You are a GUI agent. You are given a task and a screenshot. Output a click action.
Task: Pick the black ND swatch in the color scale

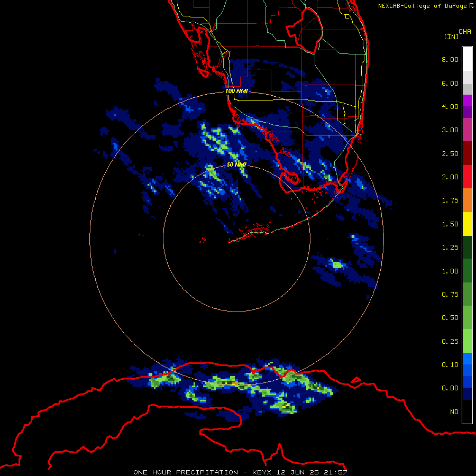click(x=467, y=411)
